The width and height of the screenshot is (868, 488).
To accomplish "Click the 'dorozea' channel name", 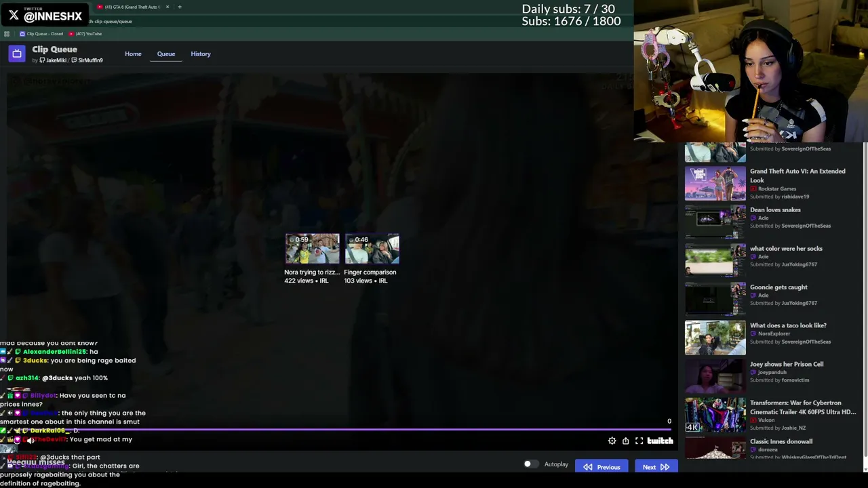I will point(768,450).
